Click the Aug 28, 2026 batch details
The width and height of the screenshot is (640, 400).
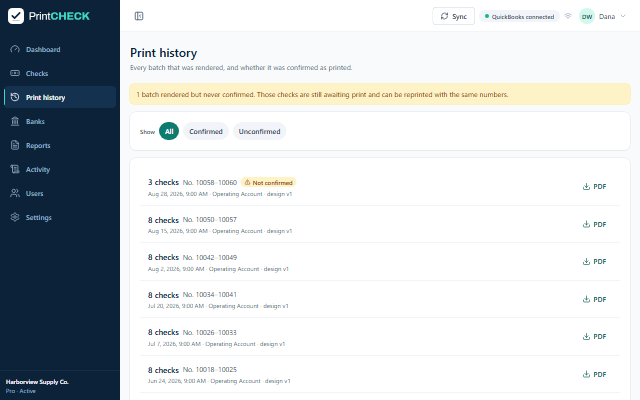220,194
